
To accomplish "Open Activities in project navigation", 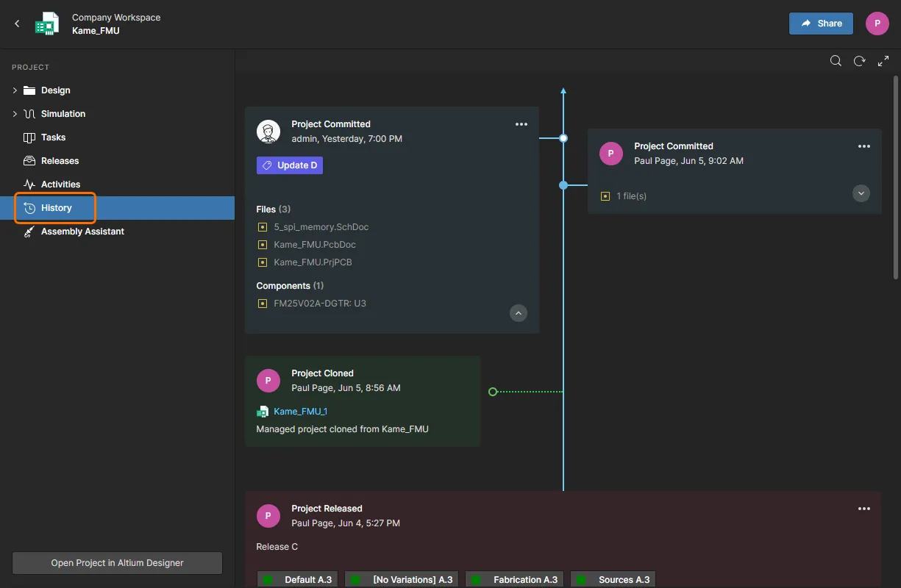I will coord(60,184).
